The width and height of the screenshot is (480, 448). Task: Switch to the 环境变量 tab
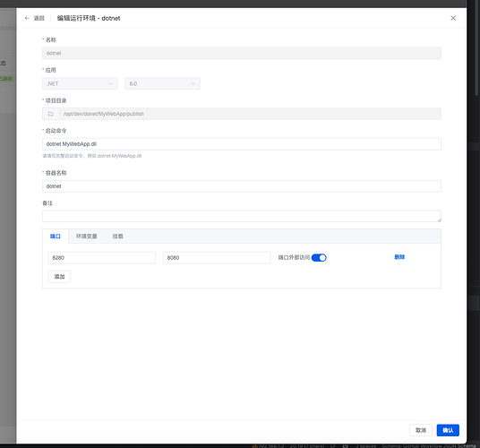pos(87,236)
